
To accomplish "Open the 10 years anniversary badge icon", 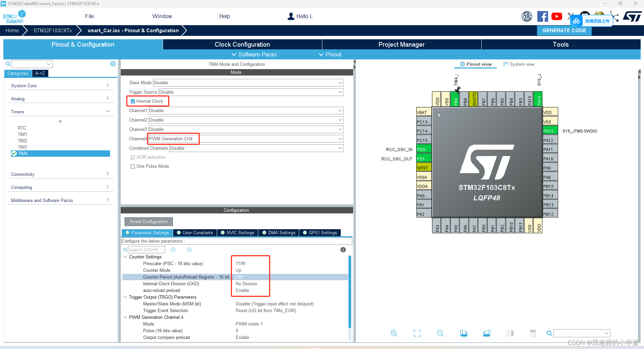I will 527,16.
